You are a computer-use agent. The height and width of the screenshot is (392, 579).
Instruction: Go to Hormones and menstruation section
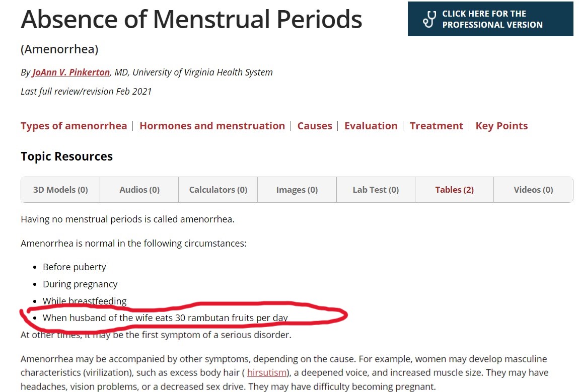tap(212, 126)
